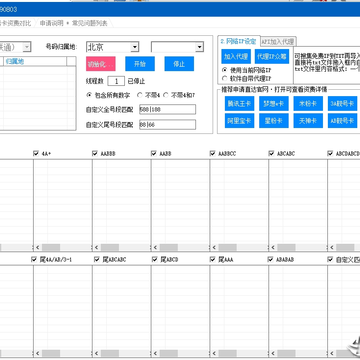Edit the 线程数 thread count field
Image resolution: width=360 pixels, height=360 pixels.
(116, 81)
